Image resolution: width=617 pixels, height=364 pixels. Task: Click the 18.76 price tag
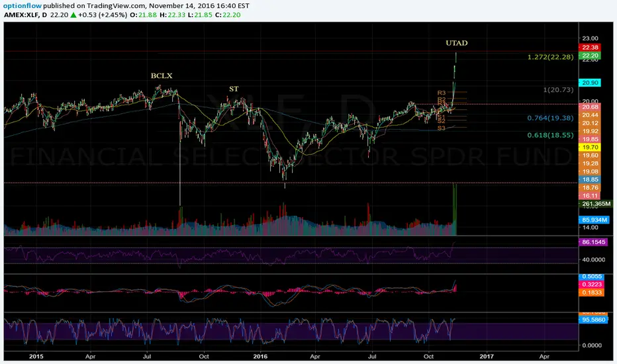pos(591,188)
